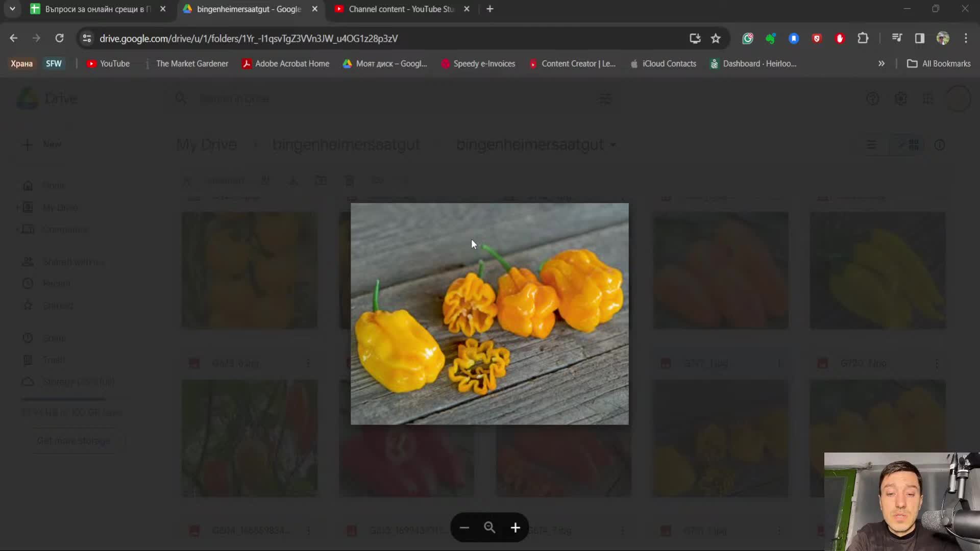Open Drive help question mark icon

click(873, 99)
